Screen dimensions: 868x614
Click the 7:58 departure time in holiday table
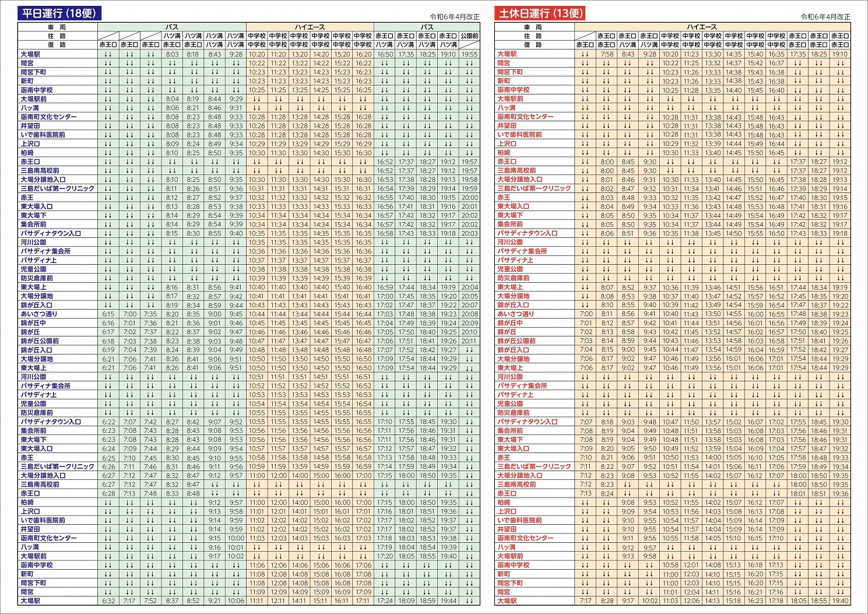click(607, 54)
